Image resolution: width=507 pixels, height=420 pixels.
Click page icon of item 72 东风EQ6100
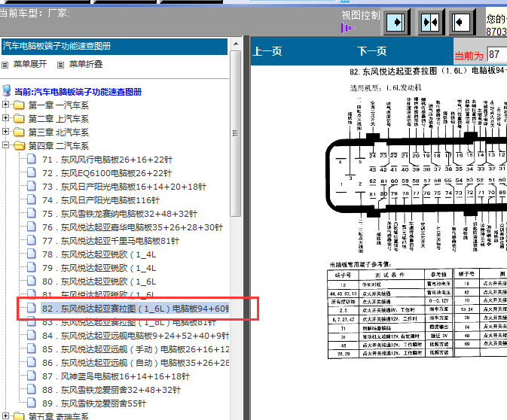pyautogui.click(x=32, y=172)
